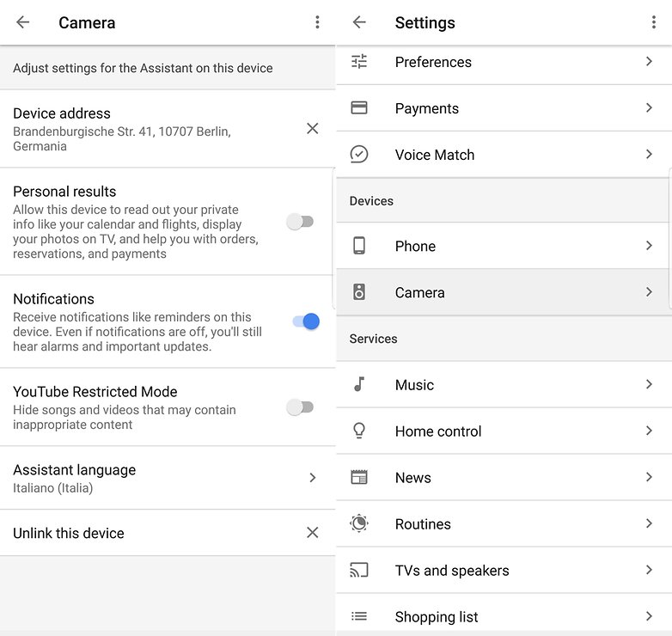Click the chevron on News row
The height and width of the screenshot is (636, 672).
(649, 477)
